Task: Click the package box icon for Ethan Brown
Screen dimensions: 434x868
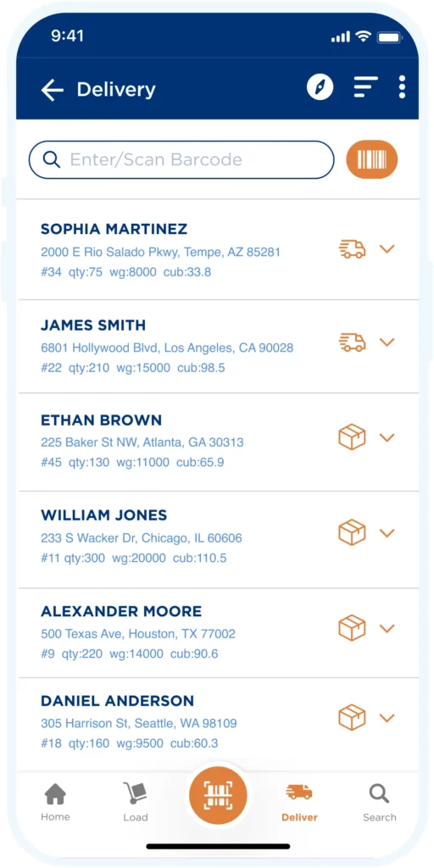Action: click(x=352, y=437)
